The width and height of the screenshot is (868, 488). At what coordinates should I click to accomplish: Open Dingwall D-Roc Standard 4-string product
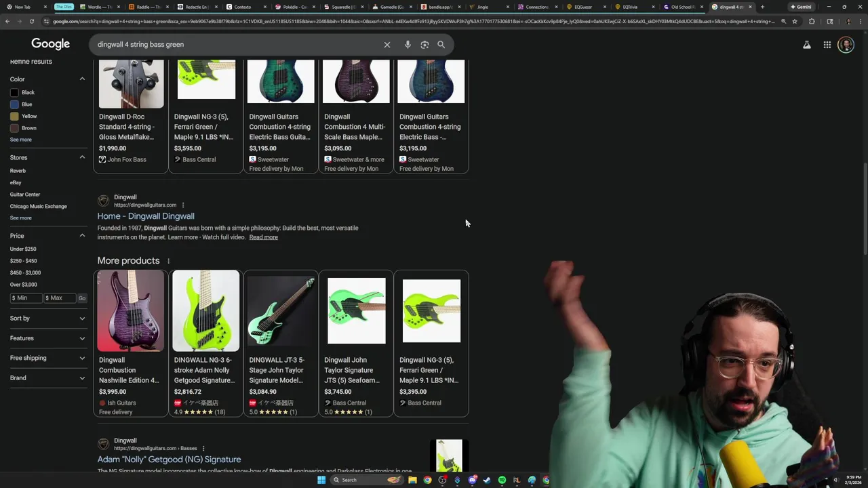(130, 115)
